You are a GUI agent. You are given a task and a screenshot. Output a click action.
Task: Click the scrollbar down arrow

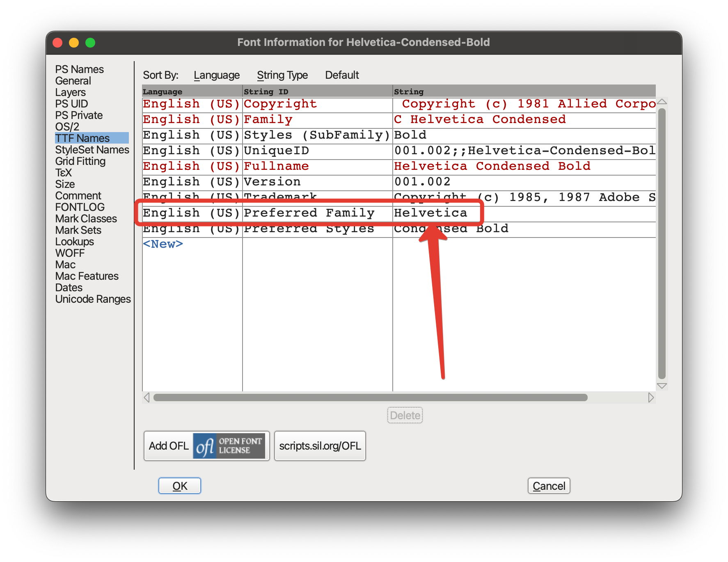(662, 386)
